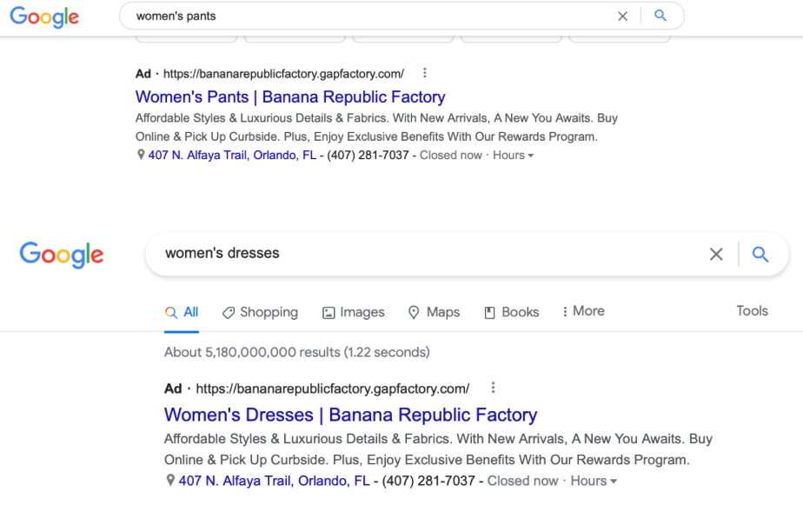Switch to the Shopping tab
The height and width of the screenshot is (532, 803).
(260, 312)
